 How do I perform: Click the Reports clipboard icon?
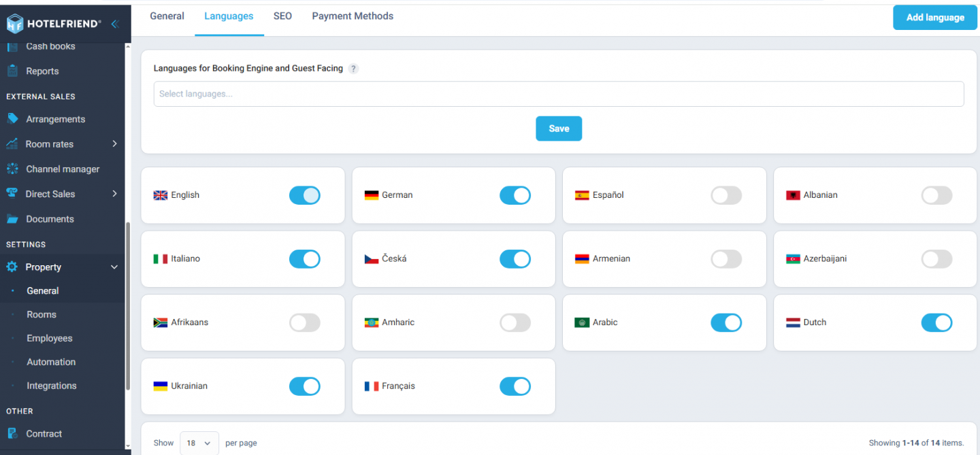tap(12, 71)
